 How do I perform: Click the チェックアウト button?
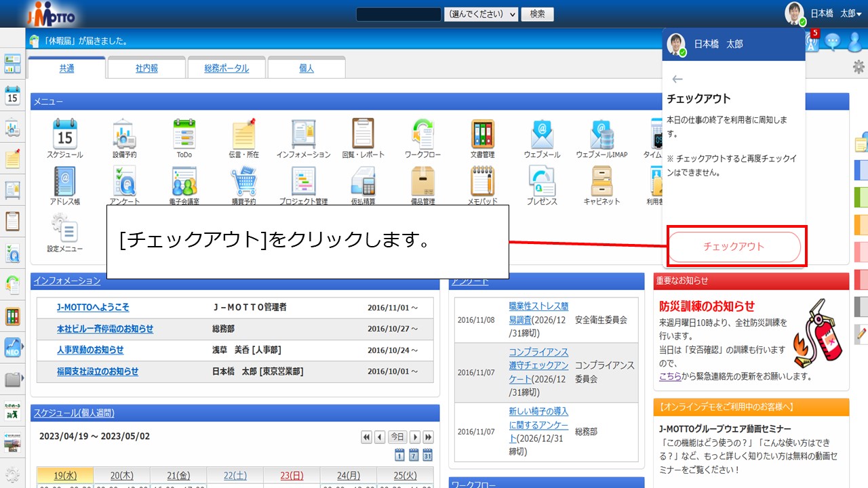click(x=734, y=247)
